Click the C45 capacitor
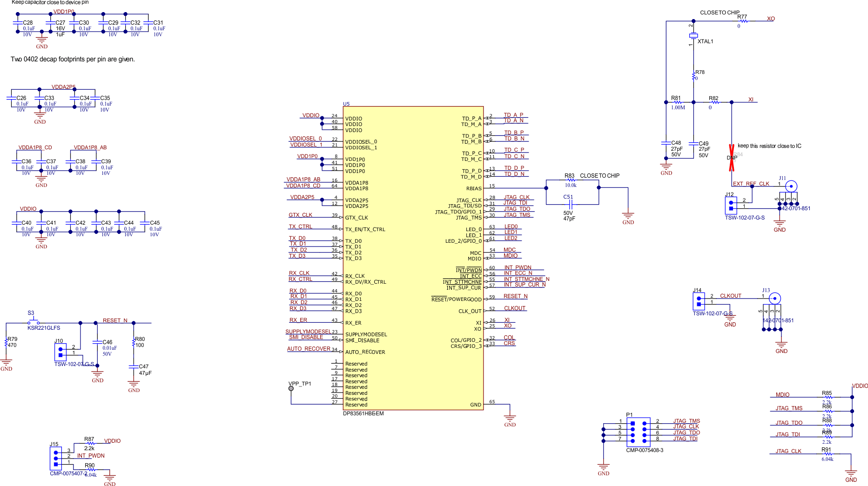Viewport: 868px width, 486px height. [145, 223]
